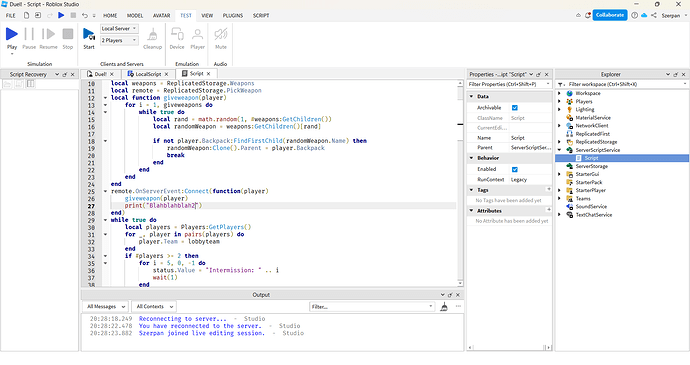Close the LocalScript tab

(x=166, y=74)
